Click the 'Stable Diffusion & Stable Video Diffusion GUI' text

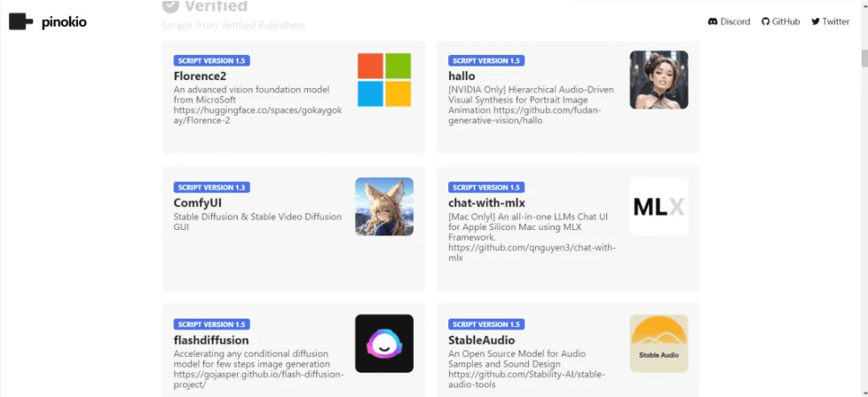click(258, 221)
